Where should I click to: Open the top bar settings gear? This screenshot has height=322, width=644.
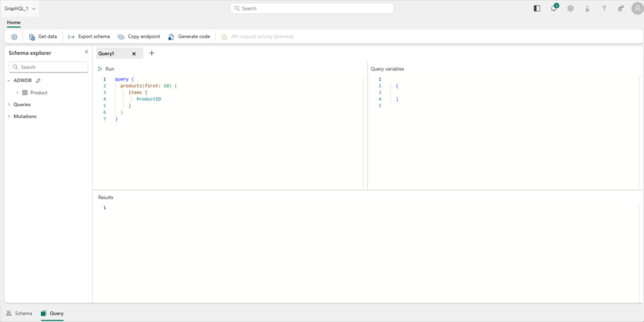570,9
